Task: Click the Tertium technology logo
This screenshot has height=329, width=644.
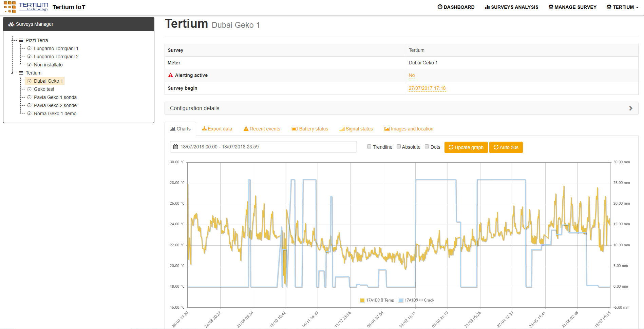Action: [x=26, y=7]
